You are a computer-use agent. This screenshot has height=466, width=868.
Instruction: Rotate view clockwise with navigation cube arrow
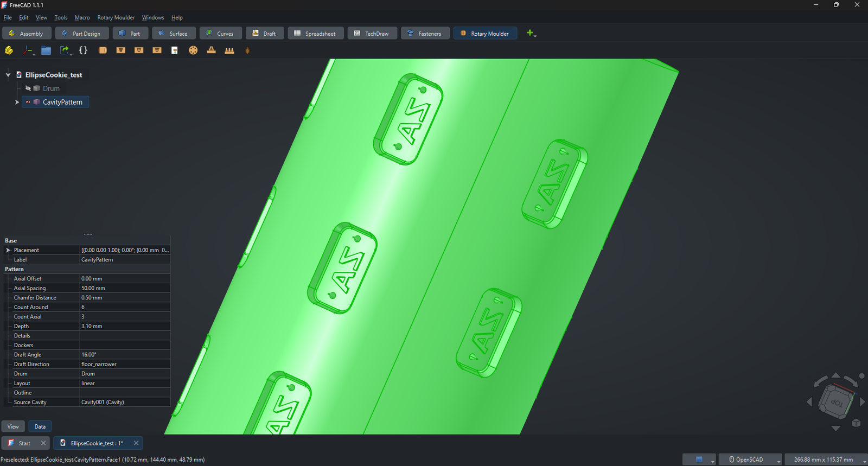pos(850,380)
